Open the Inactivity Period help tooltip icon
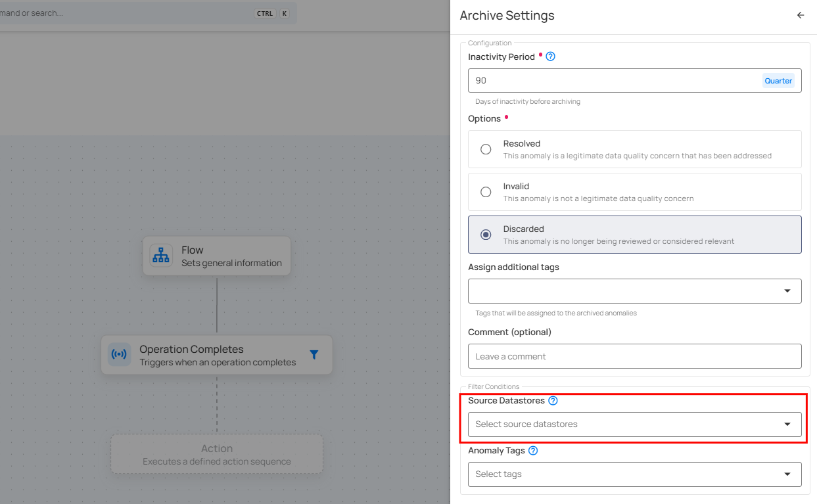This screenshot has width=817, height=504. point(551,57)
